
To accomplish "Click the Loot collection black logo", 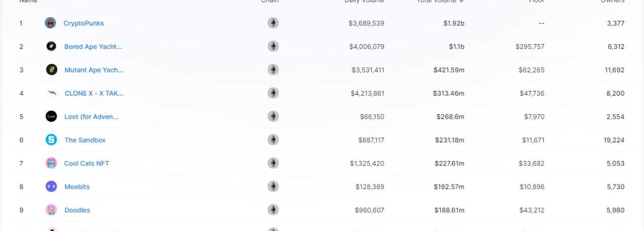I will 51,117.
